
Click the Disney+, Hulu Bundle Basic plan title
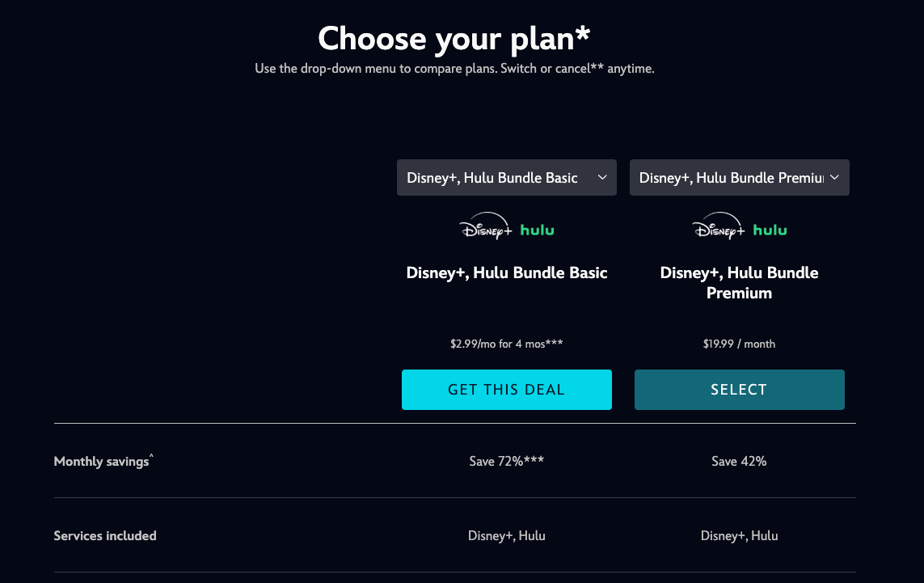(x=507, y=272)
